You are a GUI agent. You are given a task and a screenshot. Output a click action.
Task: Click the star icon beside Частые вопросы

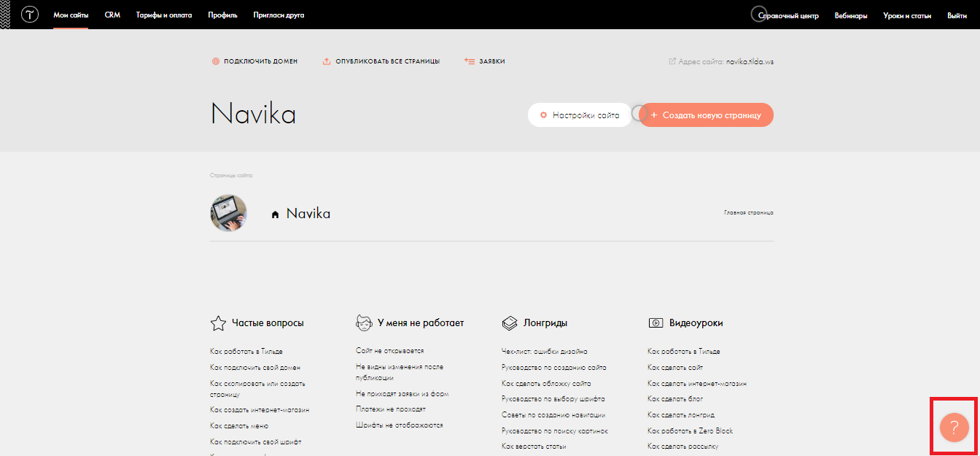point(218,322)
